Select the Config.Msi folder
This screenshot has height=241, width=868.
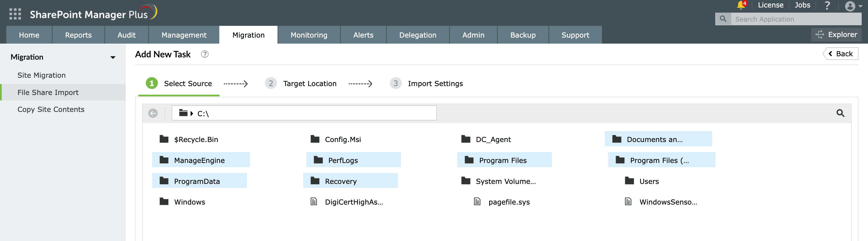[x=336, y=139]
